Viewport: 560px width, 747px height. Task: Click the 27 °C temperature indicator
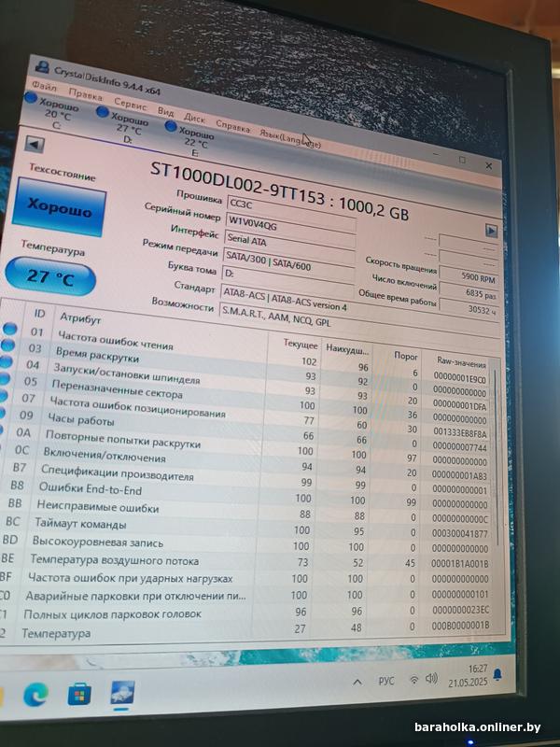click(x=50, y=276)
